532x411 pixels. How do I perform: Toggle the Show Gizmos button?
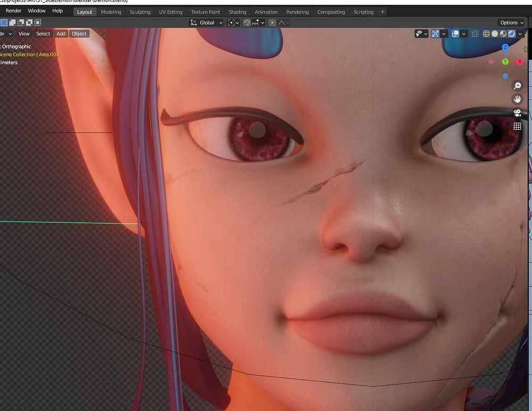click(436, 33)
